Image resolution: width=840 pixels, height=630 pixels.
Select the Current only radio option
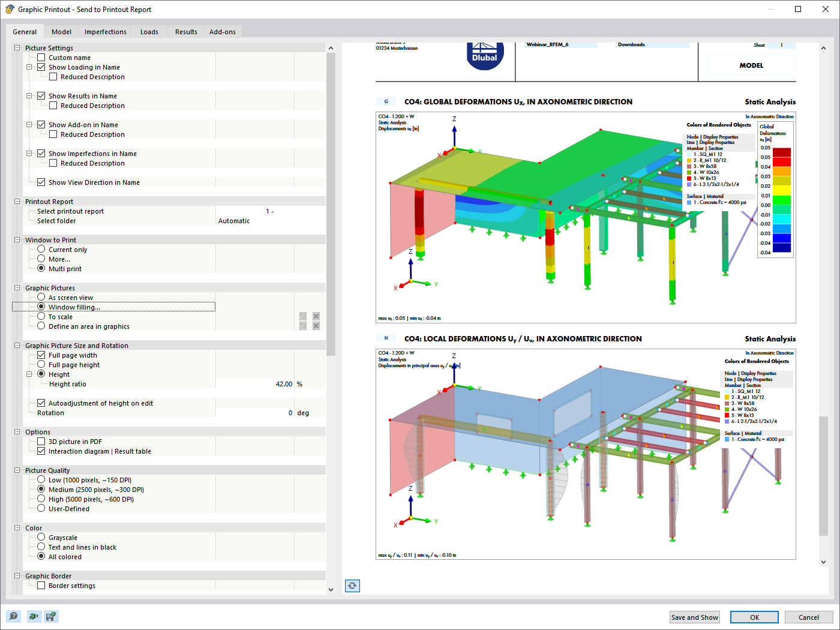(41, 249)
